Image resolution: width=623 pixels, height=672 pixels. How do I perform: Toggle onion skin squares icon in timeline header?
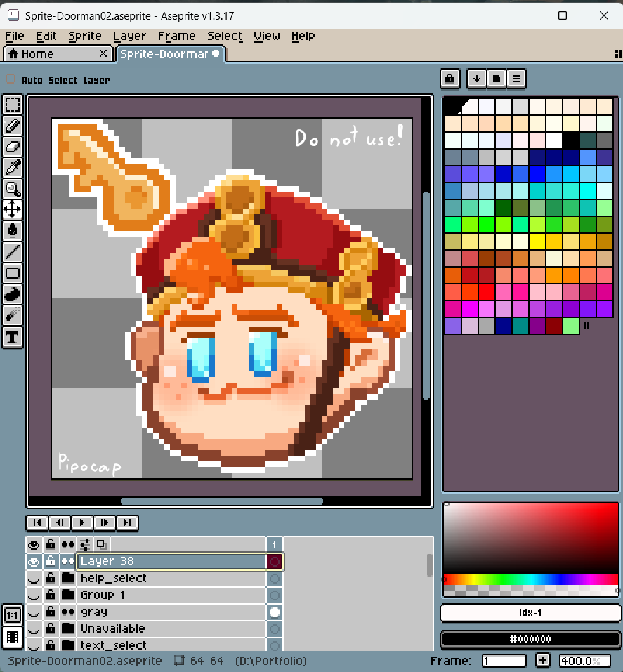(102, 545)
